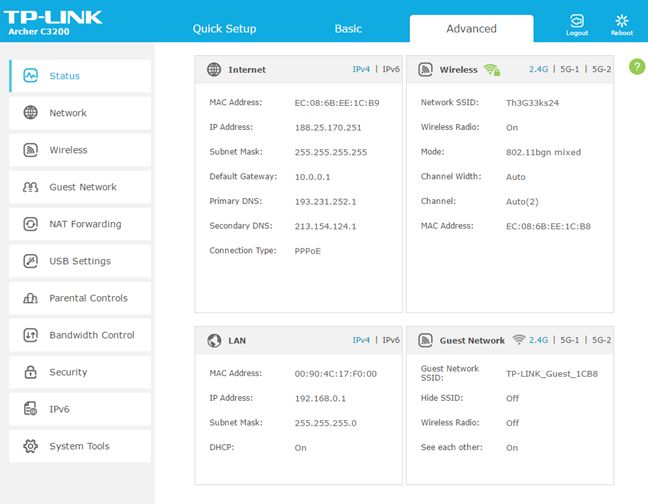Viewport: 648px width, 504px height.
Task: Open help with green question mark
Action: tap(637, 67)
